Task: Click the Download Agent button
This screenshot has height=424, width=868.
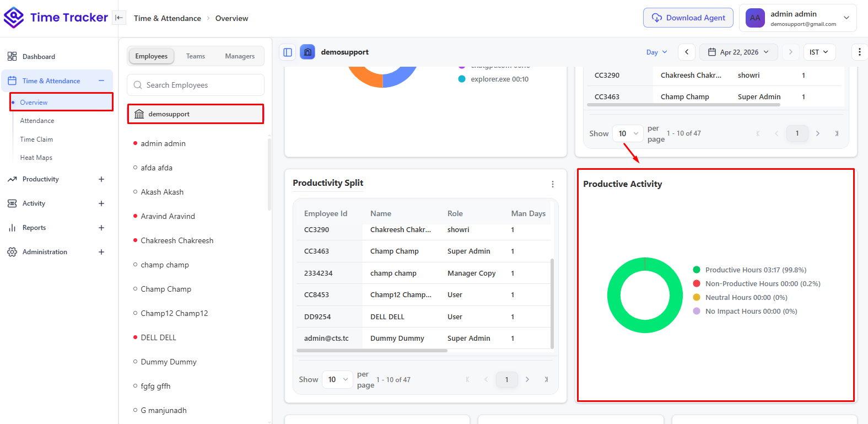Action: point(688,18)
